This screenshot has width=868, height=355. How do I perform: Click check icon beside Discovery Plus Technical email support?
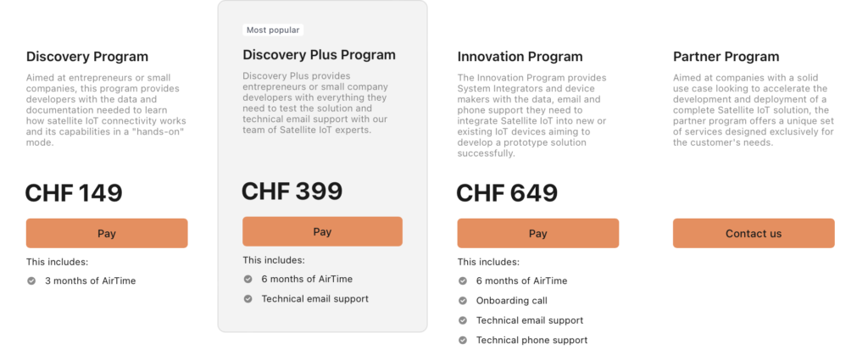(x=248, y=299)
